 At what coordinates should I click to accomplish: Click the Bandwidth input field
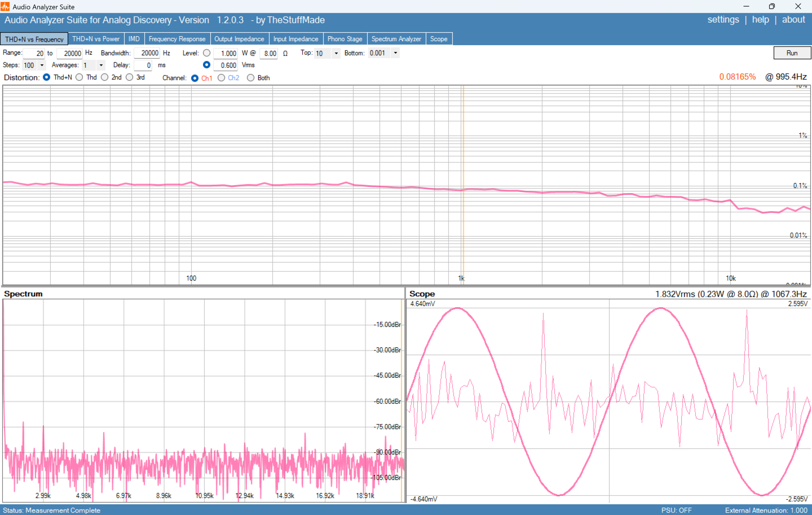tap(147, 53)
